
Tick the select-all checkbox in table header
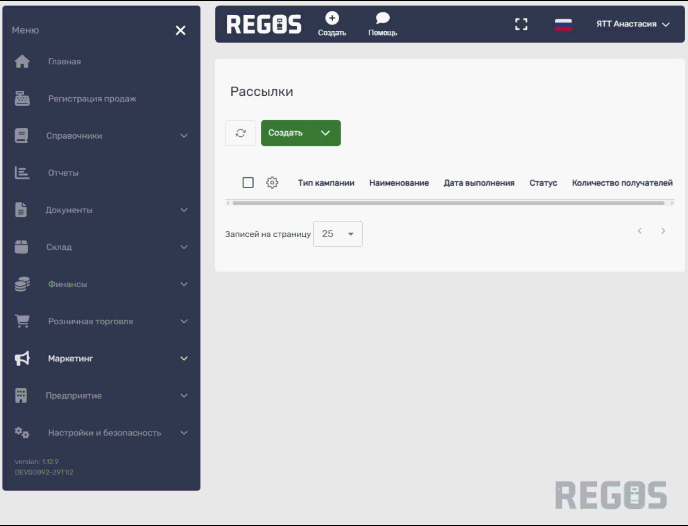(248, 183)
